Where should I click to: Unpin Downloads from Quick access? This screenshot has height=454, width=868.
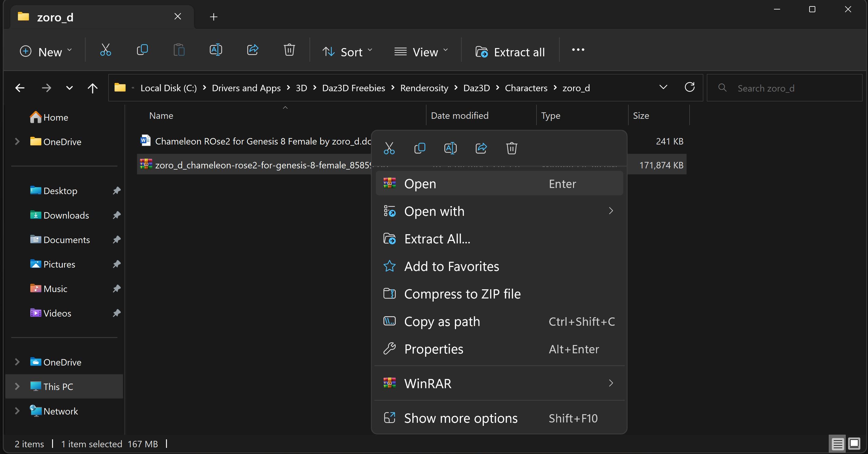[117, 215]
